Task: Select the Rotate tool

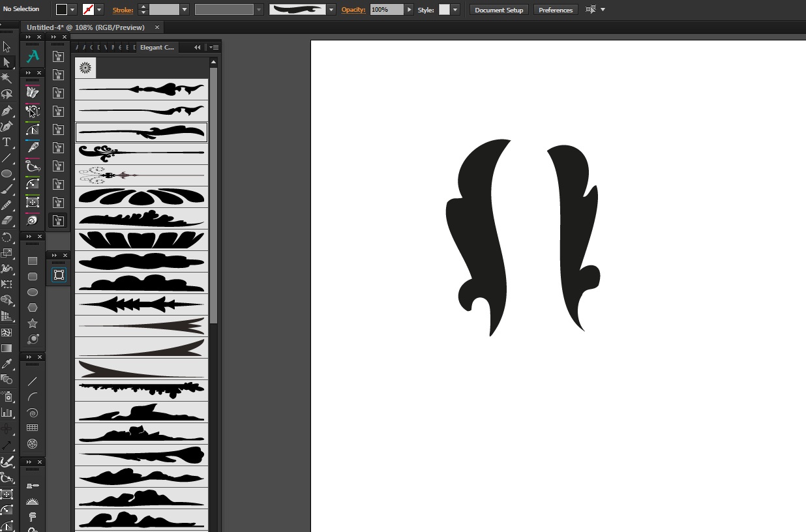Action: point(7,237)
